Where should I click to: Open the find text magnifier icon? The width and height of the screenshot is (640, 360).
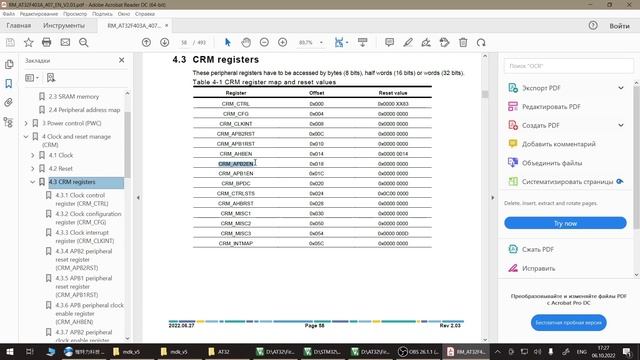84,42
